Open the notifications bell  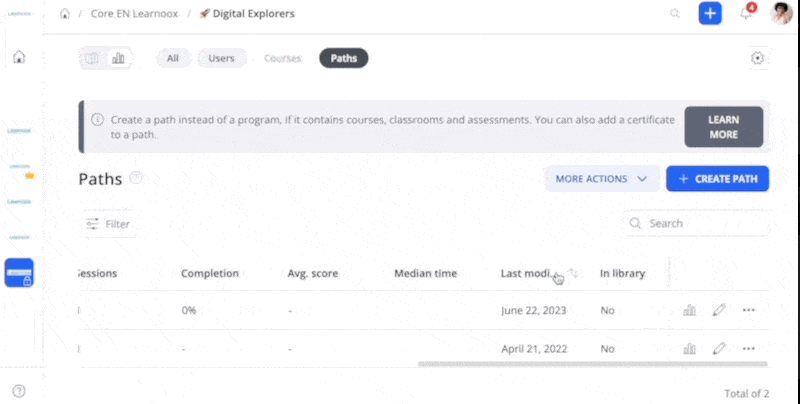[x=746, y=13]
